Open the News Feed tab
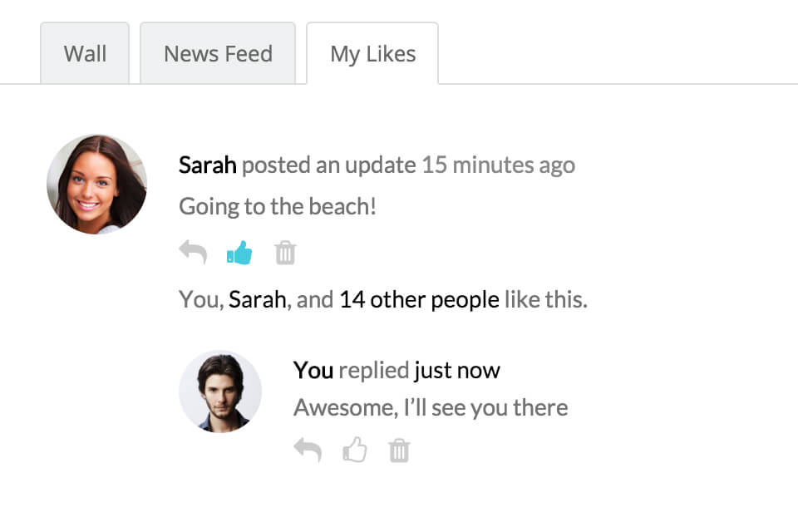The width and height of the screenshot is (798, 532). 218,54
